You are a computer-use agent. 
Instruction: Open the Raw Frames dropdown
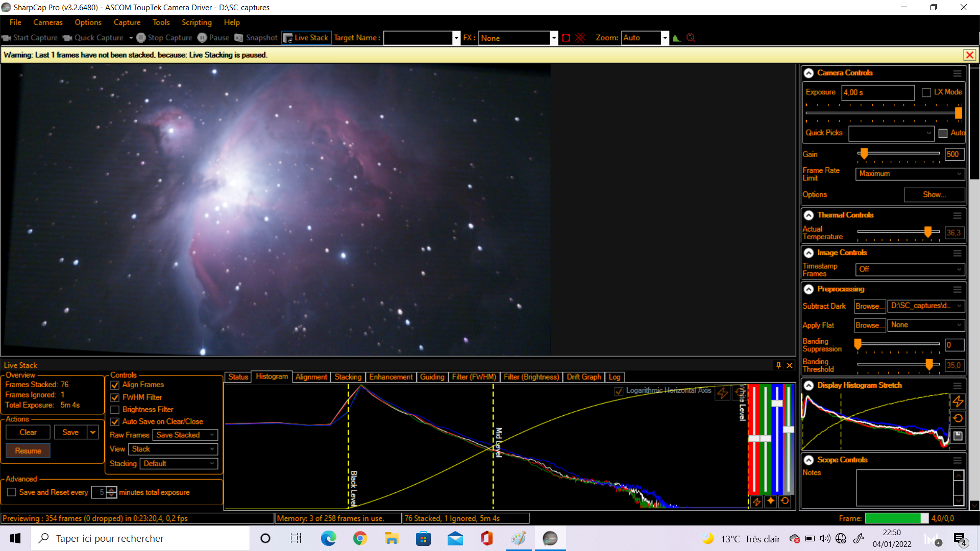click(x=185, y=435)
